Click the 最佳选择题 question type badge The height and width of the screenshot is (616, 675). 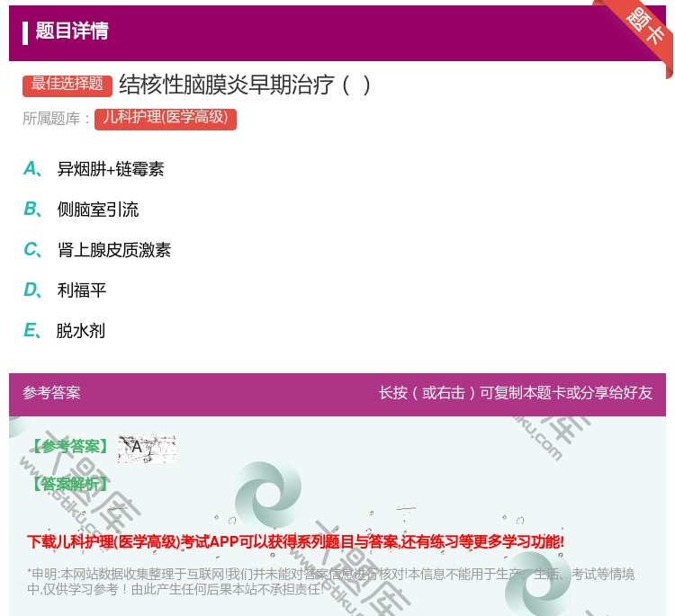[x=67, y=85]
